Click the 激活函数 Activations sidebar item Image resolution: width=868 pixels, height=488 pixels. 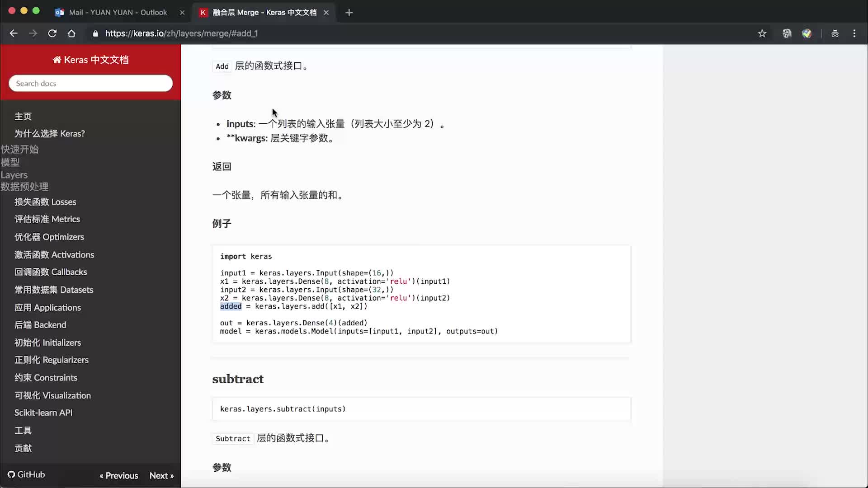54,254
